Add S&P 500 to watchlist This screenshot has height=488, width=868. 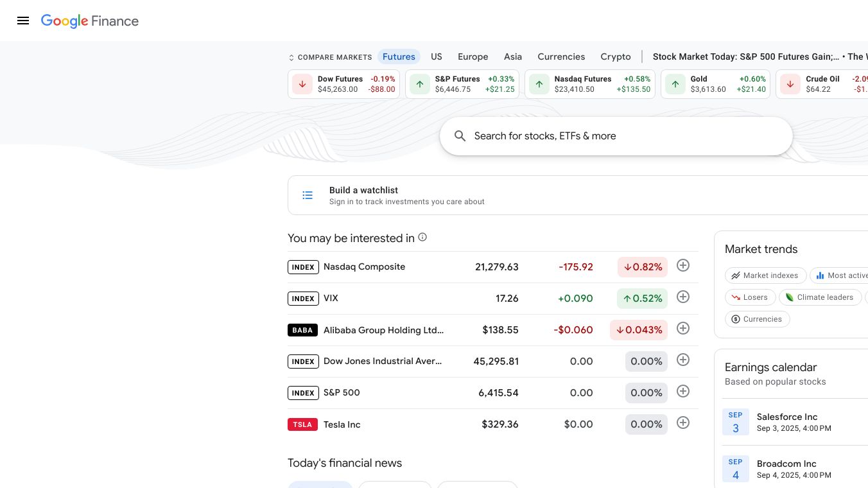tap(683, 392)
